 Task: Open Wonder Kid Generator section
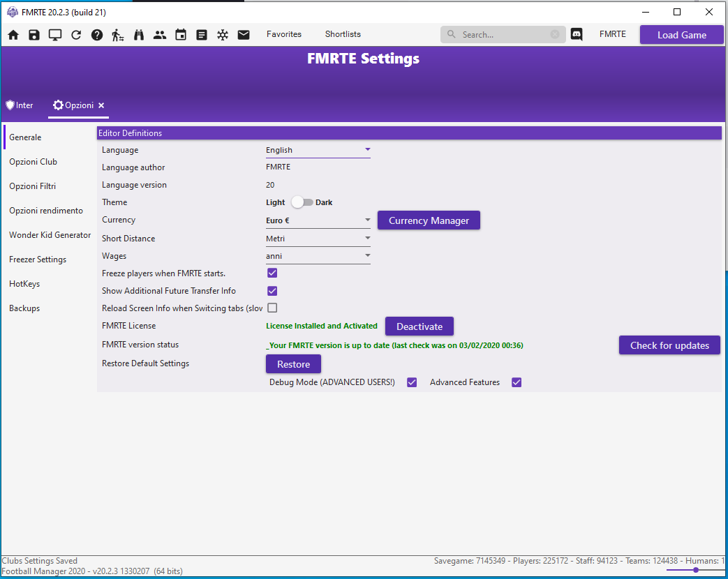pos(50,235)
